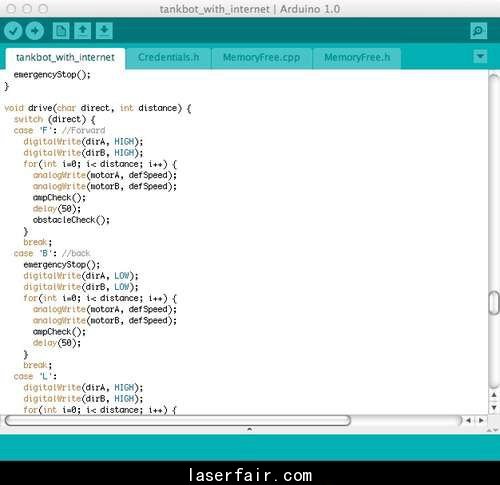Click the window zoom button
The height and width of the screenshot is (485, 500).
43,9
